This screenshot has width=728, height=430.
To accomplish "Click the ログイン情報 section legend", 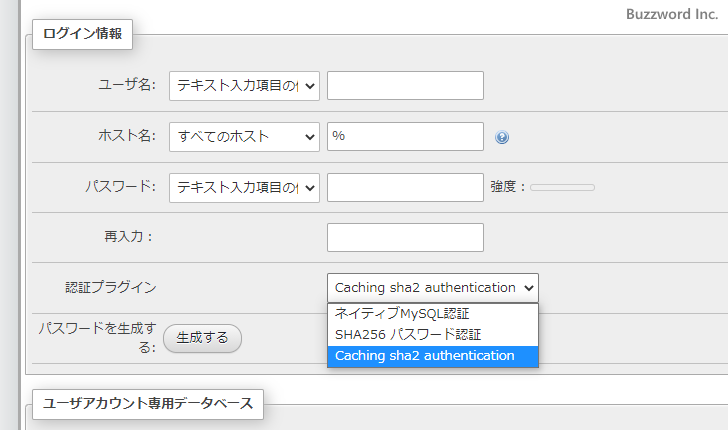I will coord(82,34).
